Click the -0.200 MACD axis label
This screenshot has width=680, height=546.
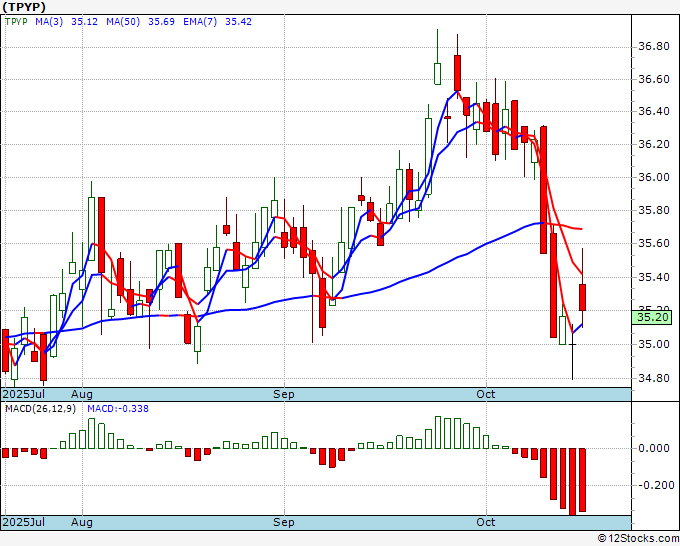[653, 485]
